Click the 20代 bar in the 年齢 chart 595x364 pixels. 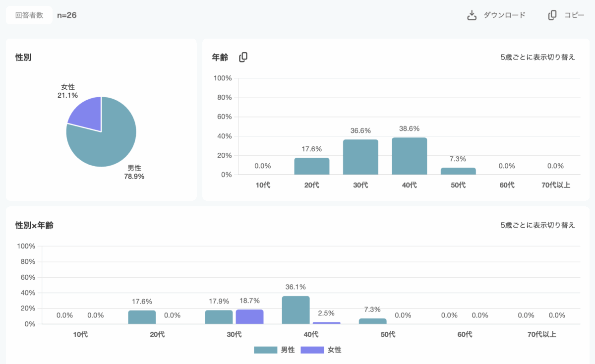point(312,166)
